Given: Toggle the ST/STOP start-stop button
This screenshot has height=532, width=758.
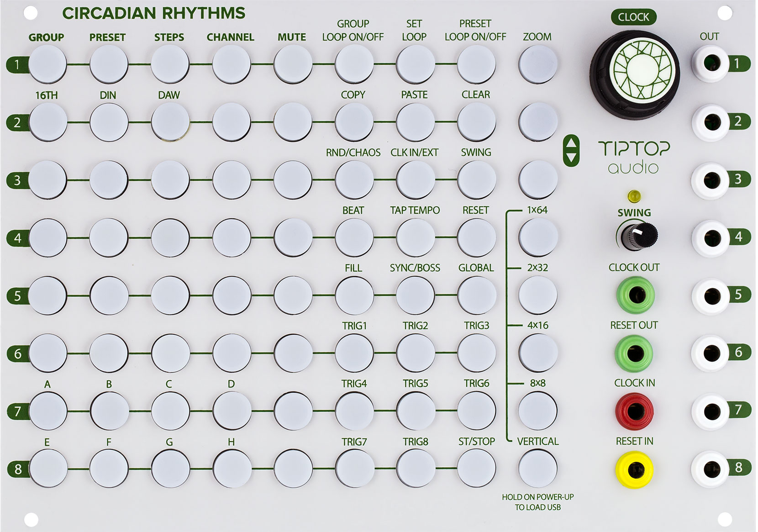Looking at the screenshot, I should tap(476, 469).
